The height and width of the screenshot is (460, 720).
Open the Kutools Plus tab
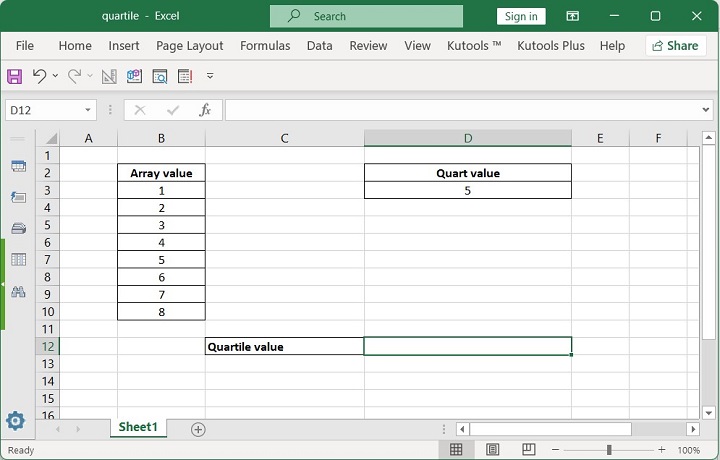pyautogui.click(x=550, y=45)
